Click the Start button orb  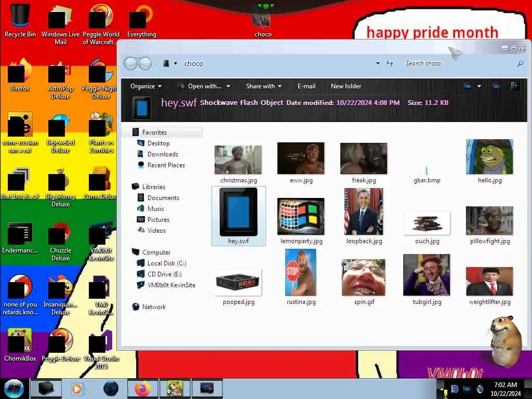14,389
